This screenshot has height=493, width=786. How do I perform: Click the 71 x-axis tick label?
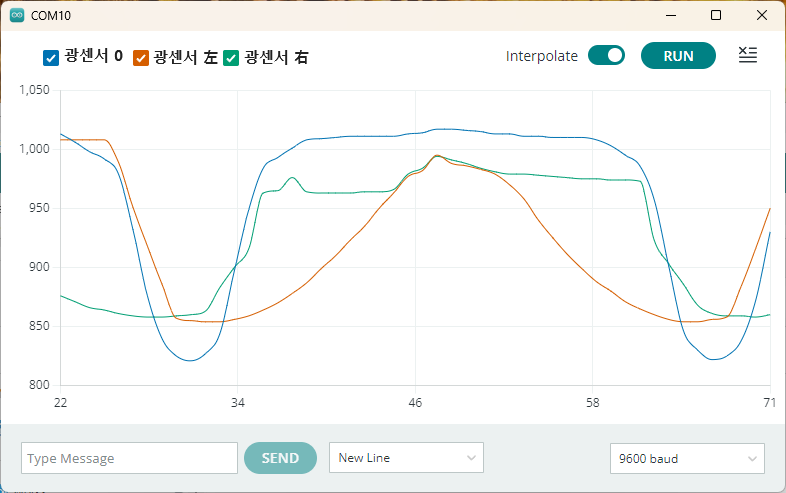pos(769,403)
